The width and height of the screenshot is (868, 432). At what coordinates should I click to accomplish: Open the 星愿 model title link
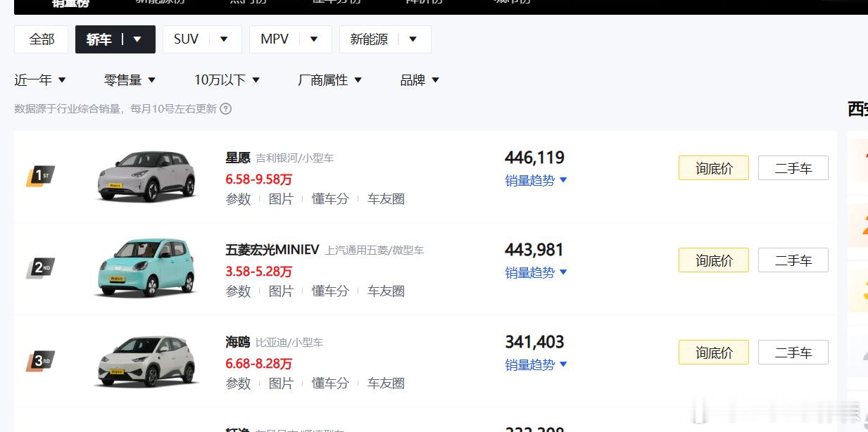click(x=238, y=158)
